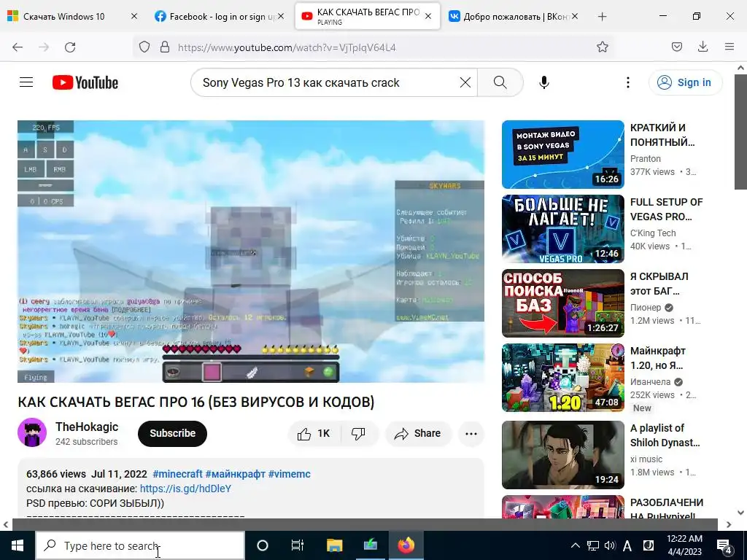Open Pocket save icon in toolbar
Viewport: 747px width, 560px height.
coord(676,47)
